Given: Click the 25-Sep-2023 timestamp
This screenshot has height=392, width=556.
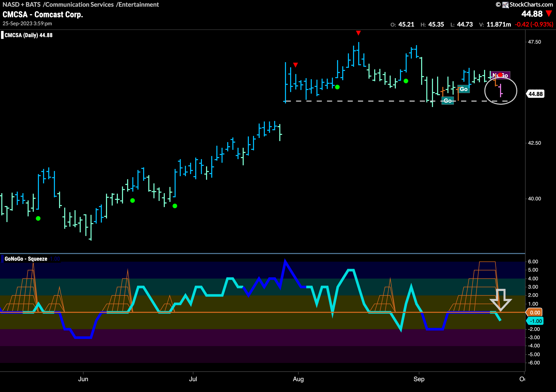Looking at the screenshot, I should pos(27,23).
